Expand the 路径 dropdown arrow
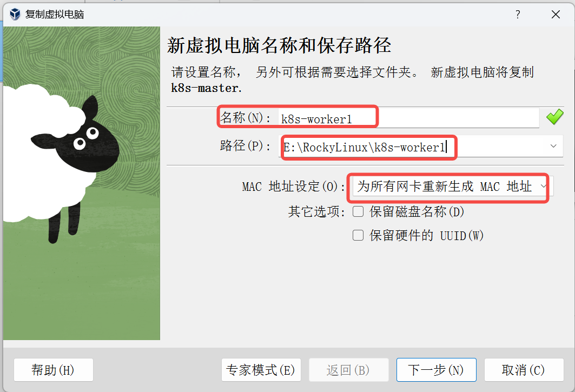Image resolution: width=575 pixels, height=392 pixels. 553,146
